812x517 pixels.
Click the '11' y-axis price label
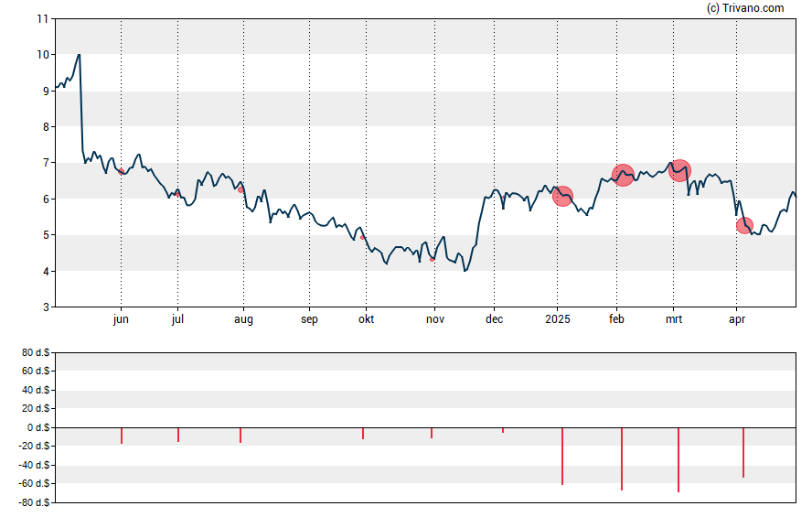[42, 19]
